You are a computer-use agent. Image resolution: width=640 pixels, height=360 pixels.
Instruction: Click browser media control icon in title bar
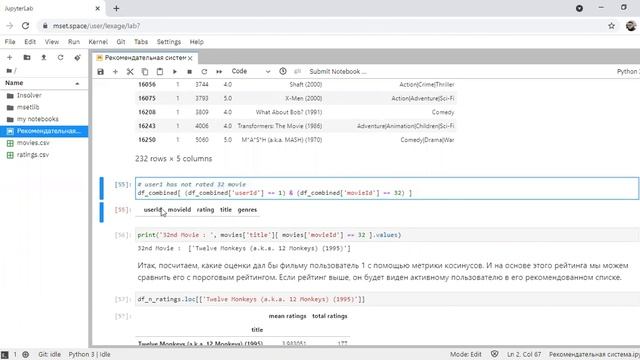pyautogui.click(x=579, y=8)
